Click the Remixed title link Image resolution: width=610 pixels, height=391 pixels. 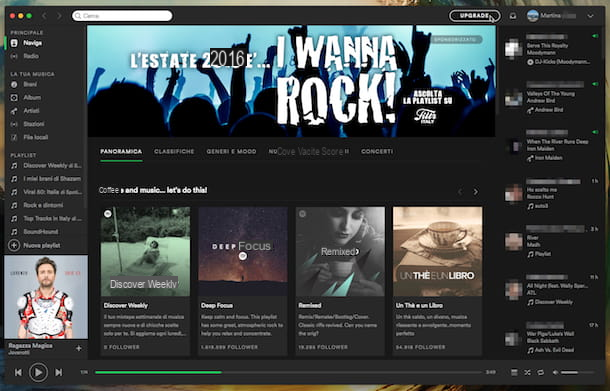coord(310,305)
